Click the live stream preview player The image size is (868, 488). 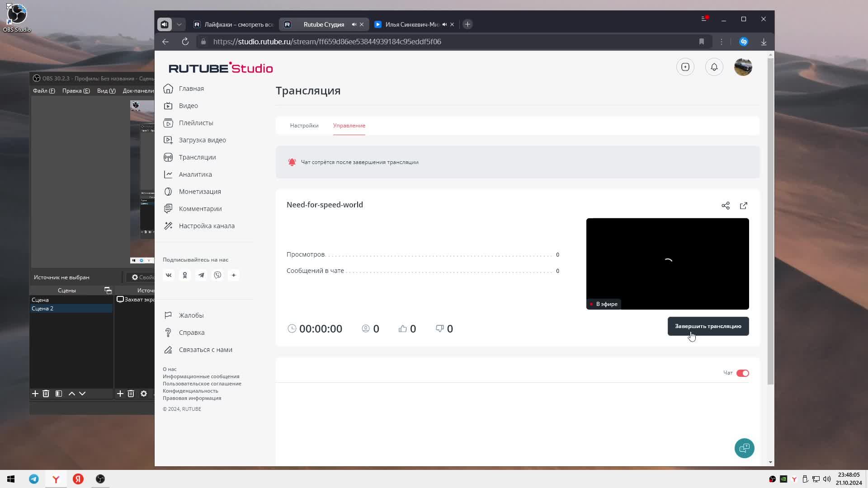pos(667,263)
